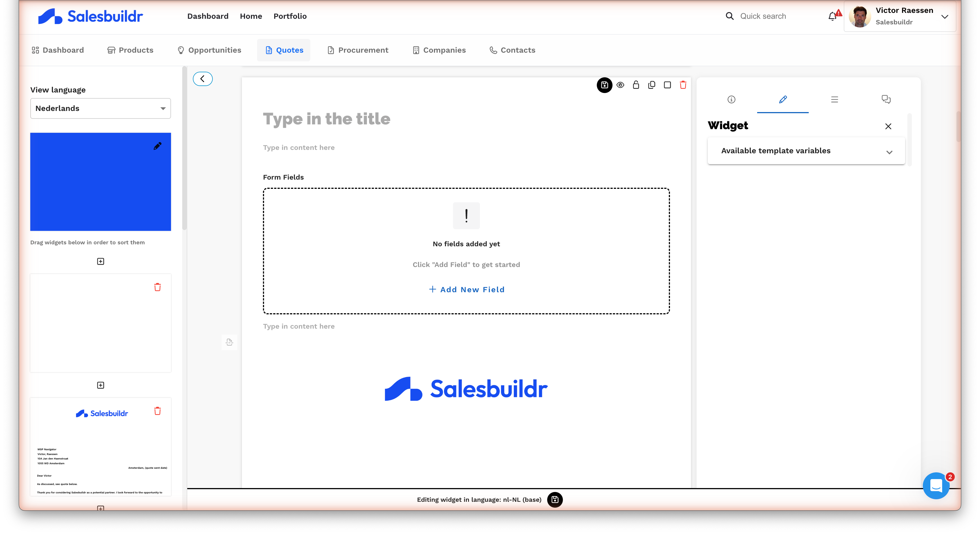Click the page break icon beside page
Viewport: 980px width, 534px height.
point(229,342)
